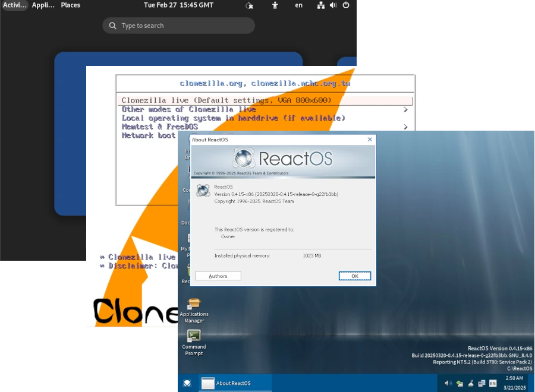Click the power icon in the GNOME bar
The image size is (535, 392).
346,5
